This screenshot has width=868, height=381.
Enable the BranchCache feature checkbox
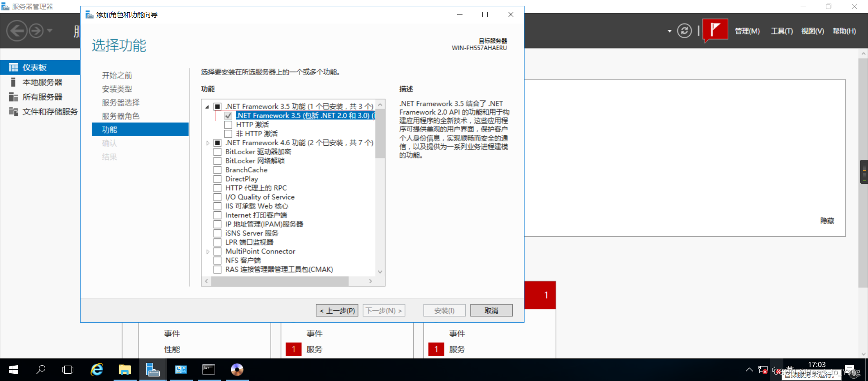coord(217,170)
